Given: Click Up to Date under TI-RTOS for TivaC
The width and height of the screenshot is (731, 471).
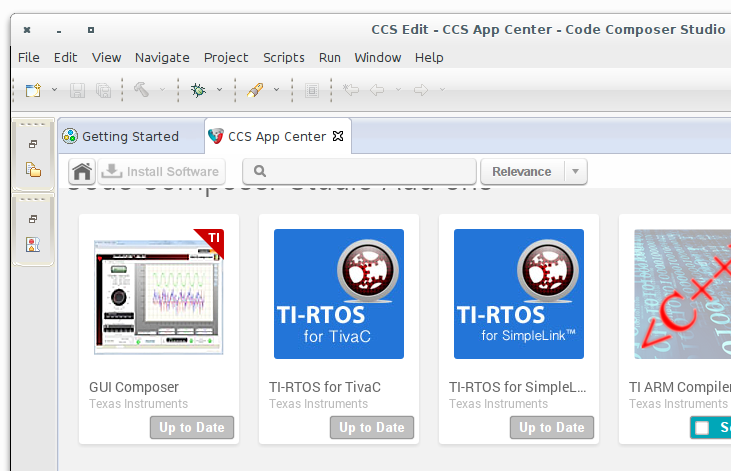Looking at the screenshot, I should (372, 428).
